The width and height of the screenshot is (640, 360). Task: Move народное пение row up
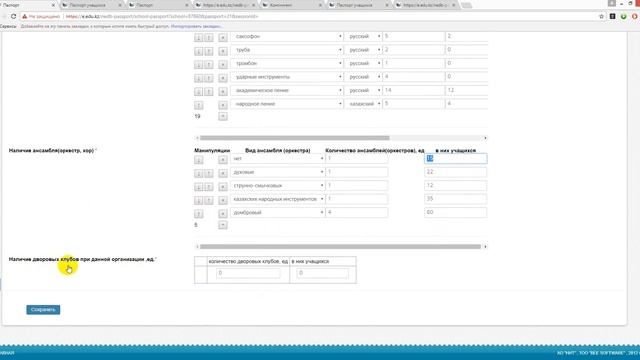(199, 105)
